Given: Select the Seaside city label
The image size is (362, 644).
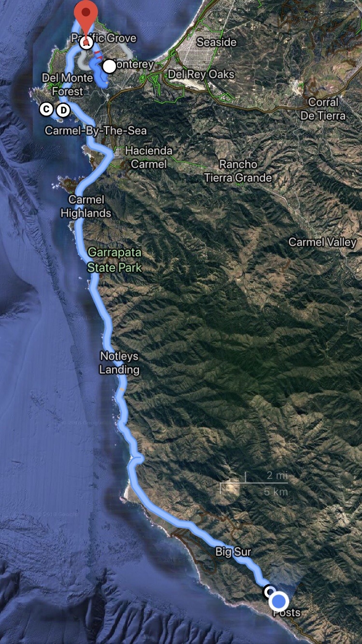Looking at the screenshot, I should pyautogui.click(x=217, y=42).
